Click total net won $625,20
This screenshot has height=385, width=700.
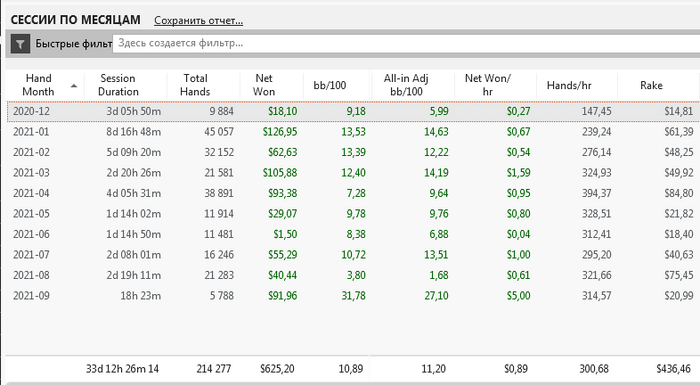(x=277, y=369)
